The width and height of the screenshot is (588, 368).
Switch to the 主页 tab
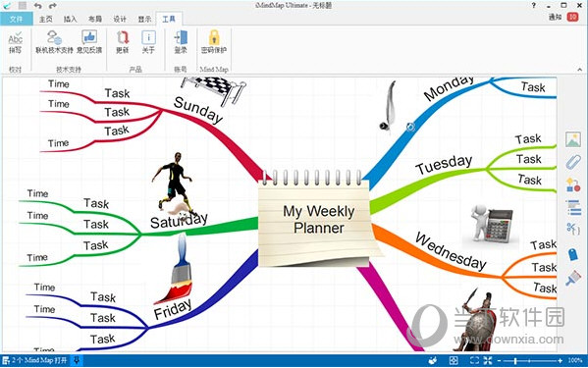(46, 19)
